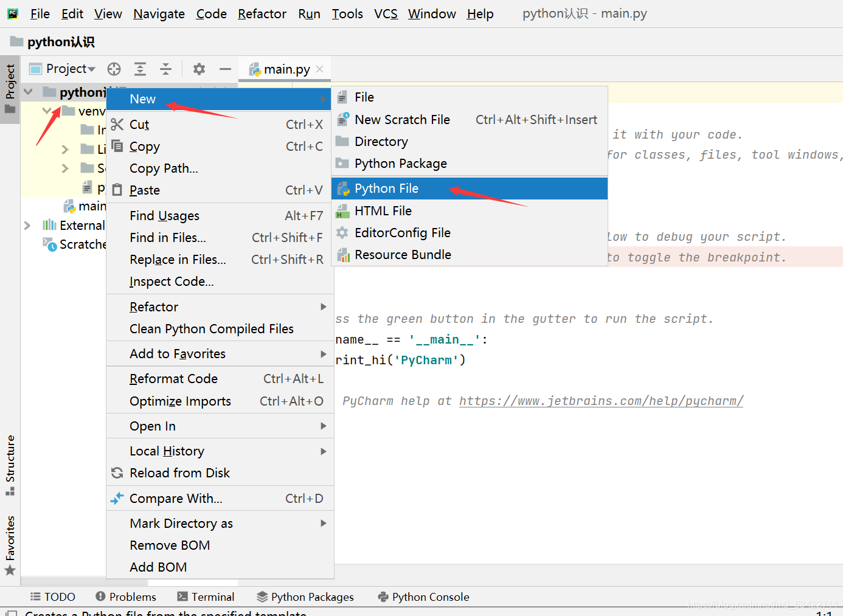Image resolution: width=843 pixels, height=616 pixels.
Task: Open the Window menu
Action: [432, 13]
